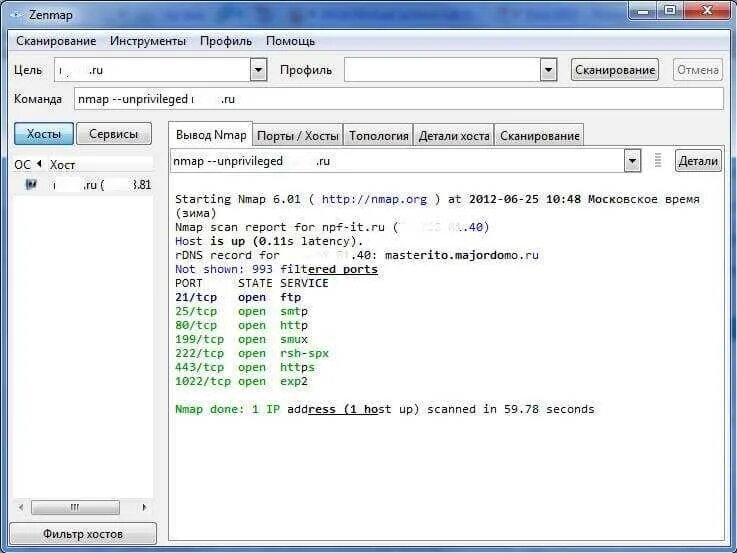Switch to the Детали хоста tab

[x=454, y=136]
